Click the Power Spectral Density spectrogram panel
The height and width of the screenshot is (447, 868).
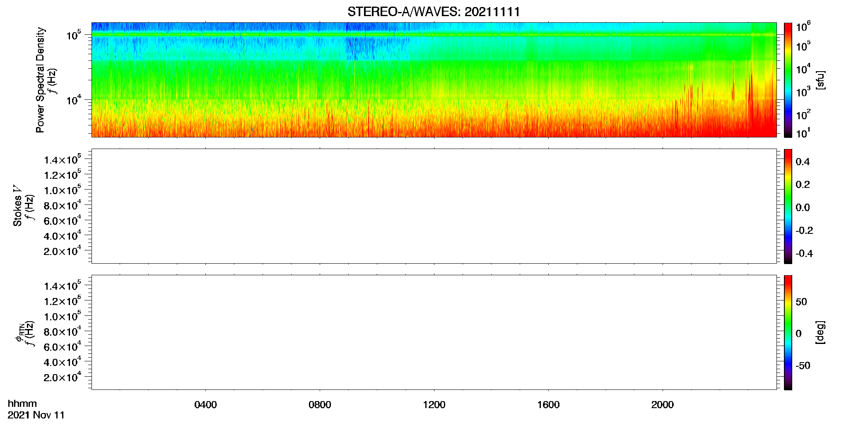(x=434, y=79)
